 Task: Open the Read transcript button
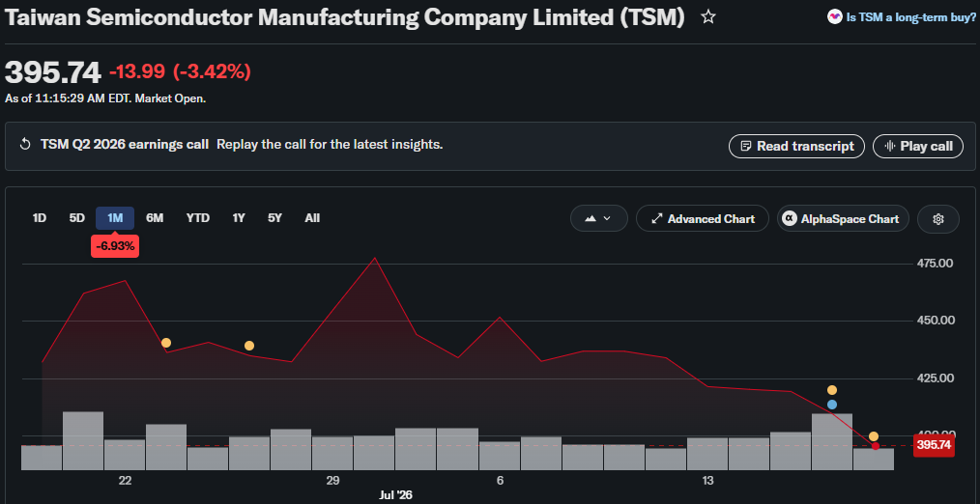coord(796,146)
